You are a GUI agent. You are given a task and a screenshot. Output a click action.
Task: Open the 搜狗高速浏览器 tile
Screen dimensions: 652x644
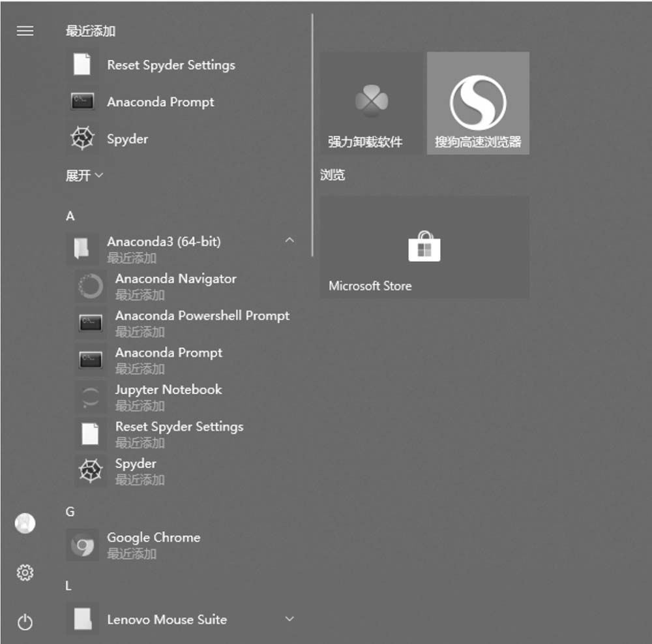[478, 103]
